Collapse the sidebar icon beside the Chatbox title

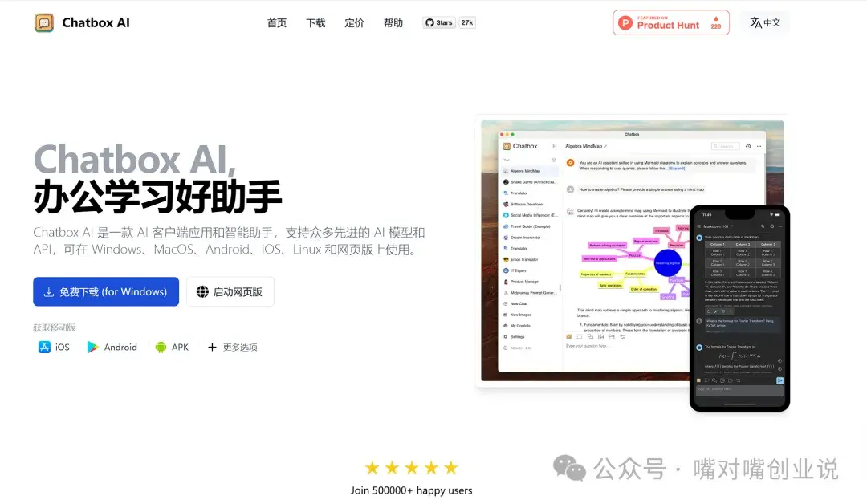pyautogui.click(x=553, y=146)
